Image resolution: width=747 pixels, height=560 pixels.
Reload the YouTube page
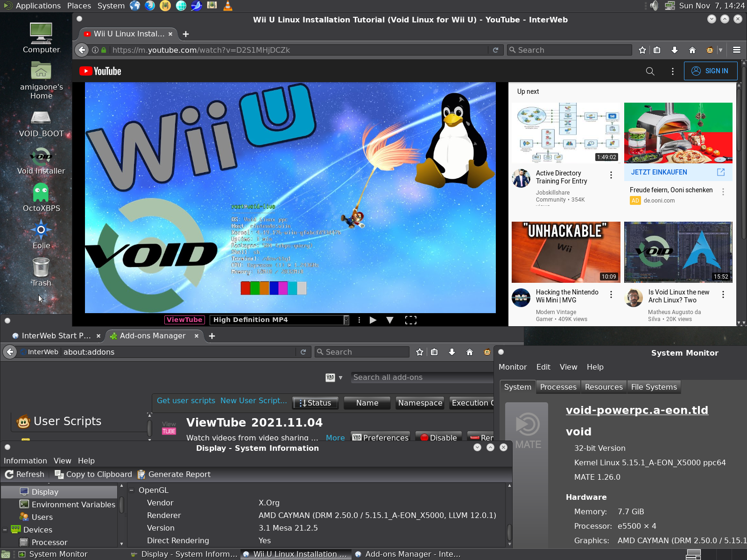click(495, 50)
